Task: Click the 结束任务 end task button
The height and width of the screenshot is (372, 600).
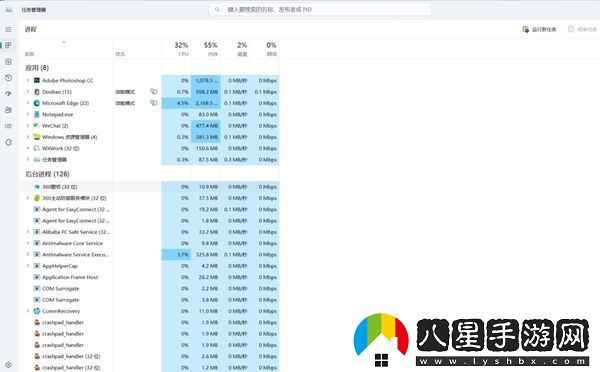Action: point(582,29)
